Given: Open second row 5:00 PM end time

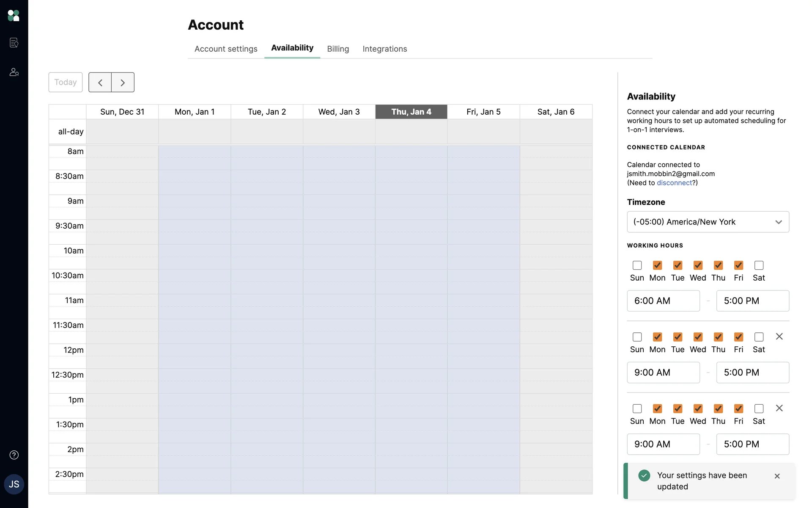Looking at the screenshot, I should [x=752, y=373].
